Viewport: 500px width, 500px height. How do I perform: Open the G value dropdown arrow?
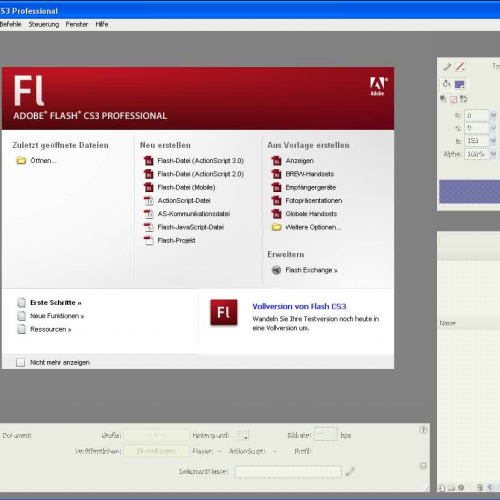point(493,128)
